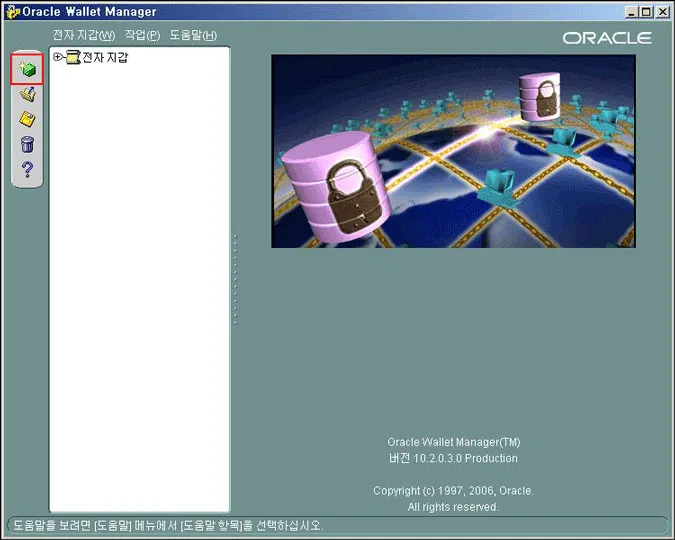This screenshot has width=675, height=540.
Task: Click the New wallet green cube icon
Action: (x=28, y=69)
